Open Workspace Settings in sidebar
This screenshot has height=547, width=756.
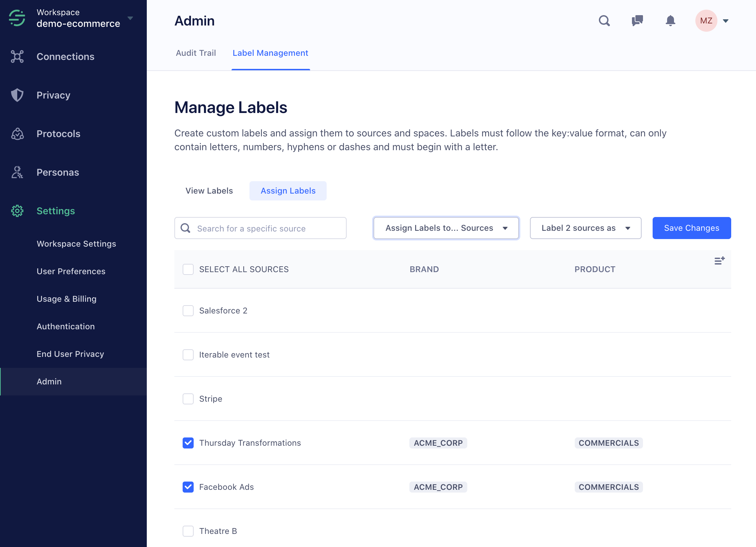[76, 244]
